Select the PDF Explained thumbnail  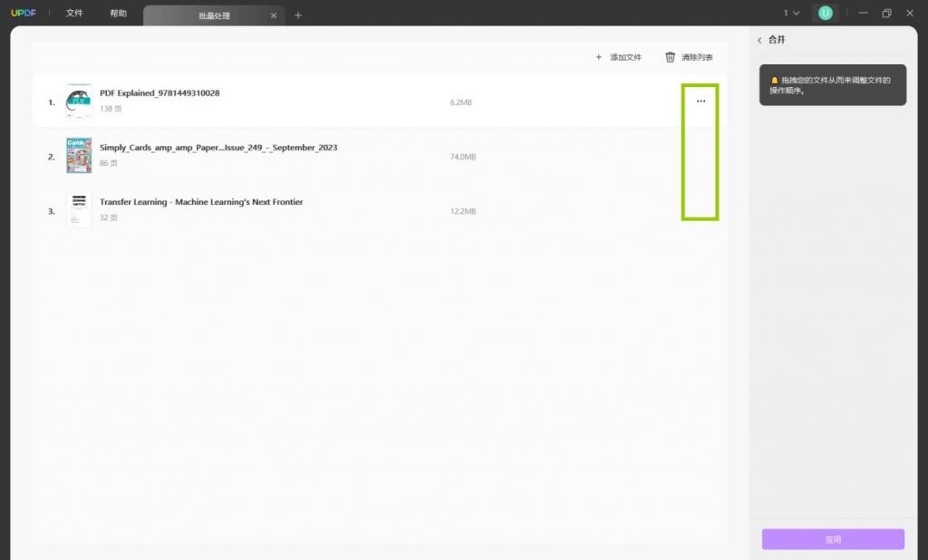coord(79,101)
